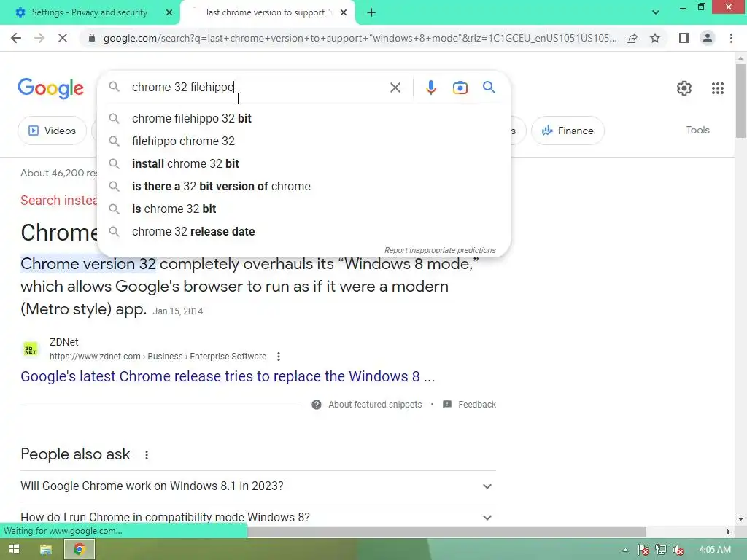Click the address bar URL
This screenshot has height=560, width=747.
[x=360, y=38]
